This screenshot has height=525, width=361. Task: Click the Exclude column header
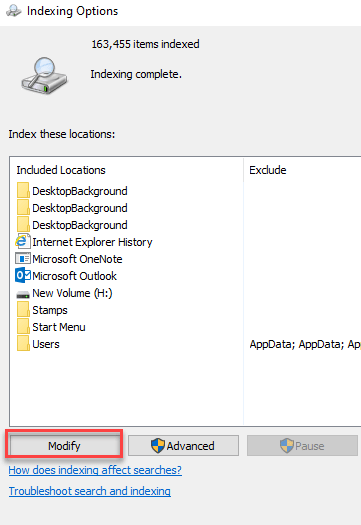(x=268, y=170)
